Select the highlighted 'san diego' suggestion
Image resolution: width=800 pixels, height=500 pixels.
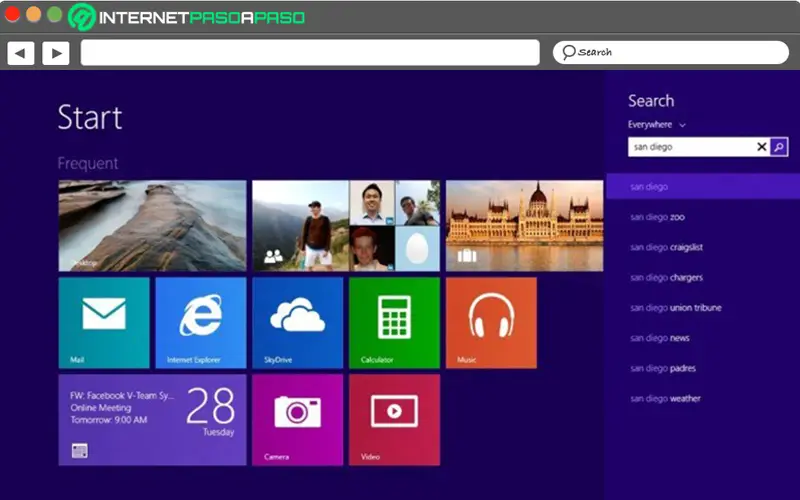point(703,186)
